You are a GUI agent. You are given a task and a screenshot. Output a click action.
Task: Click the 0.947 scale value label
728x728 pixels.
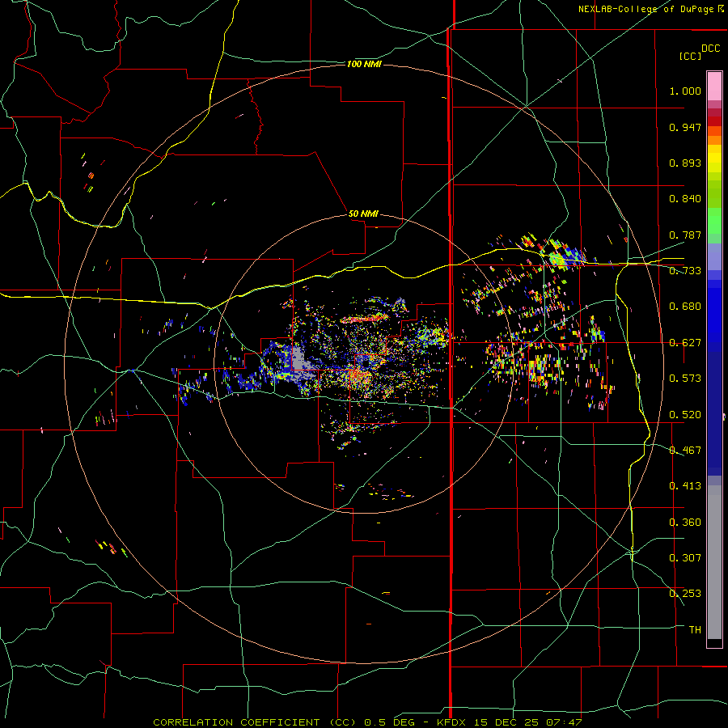[x=685, y=127]
